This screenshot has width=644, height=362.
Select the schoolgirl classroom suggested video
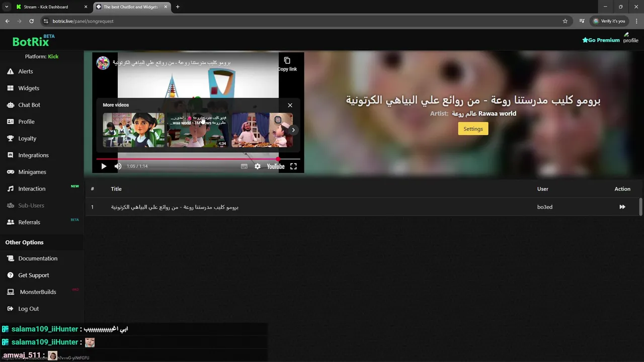[x=133, y=130]
